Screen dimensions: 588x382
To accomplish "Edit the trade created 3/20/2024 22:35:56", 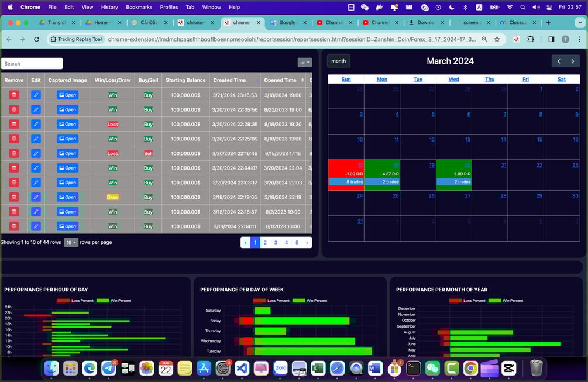I will coord(36,109).
